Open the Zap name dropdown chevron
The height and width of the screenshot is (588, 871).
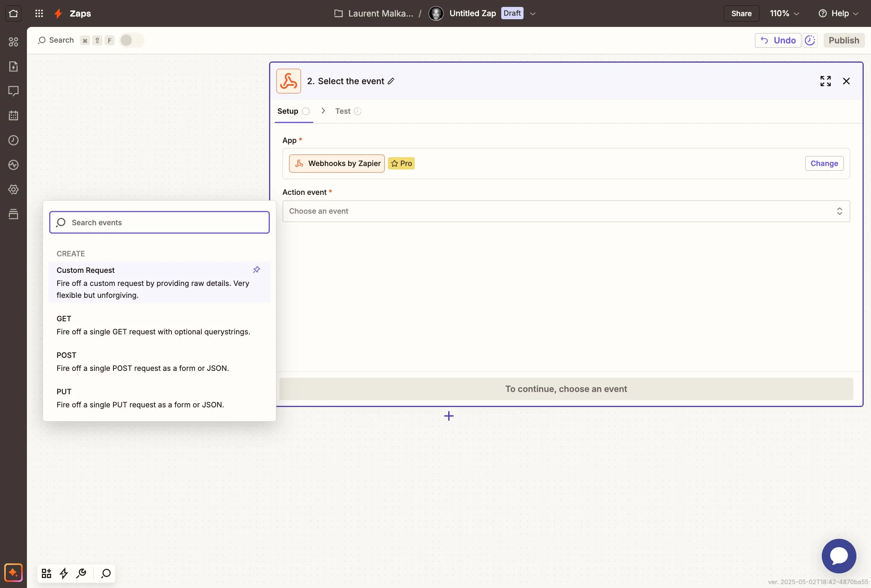(x=532, y=13)
